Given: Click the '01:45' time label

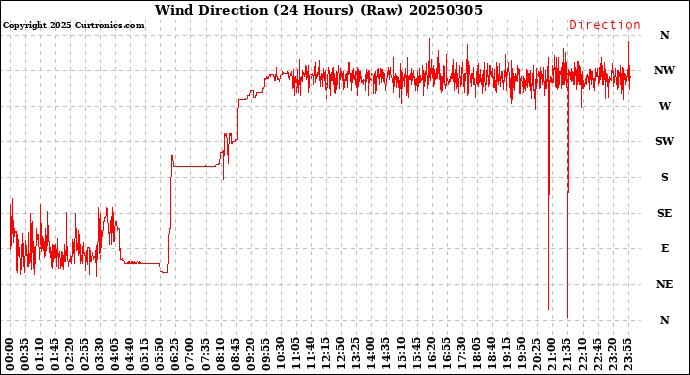Looking at the screenshot, I should point(55,354).
